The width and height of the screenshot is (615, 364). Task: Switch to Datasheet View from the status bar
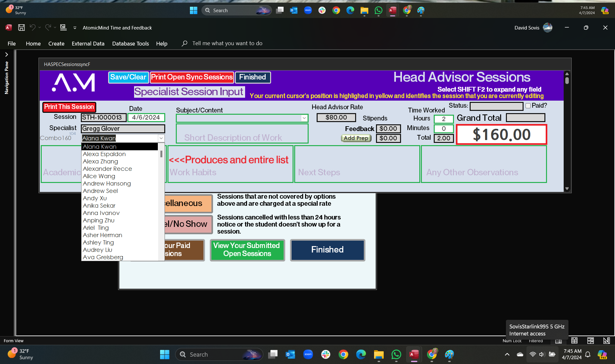click(x=574, y=341)
